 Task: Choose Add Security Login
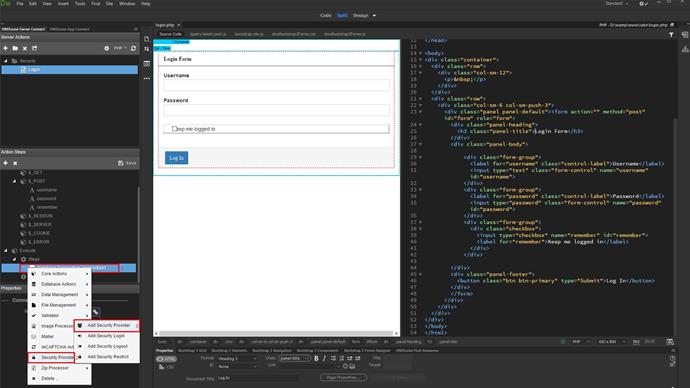point(107,336)
